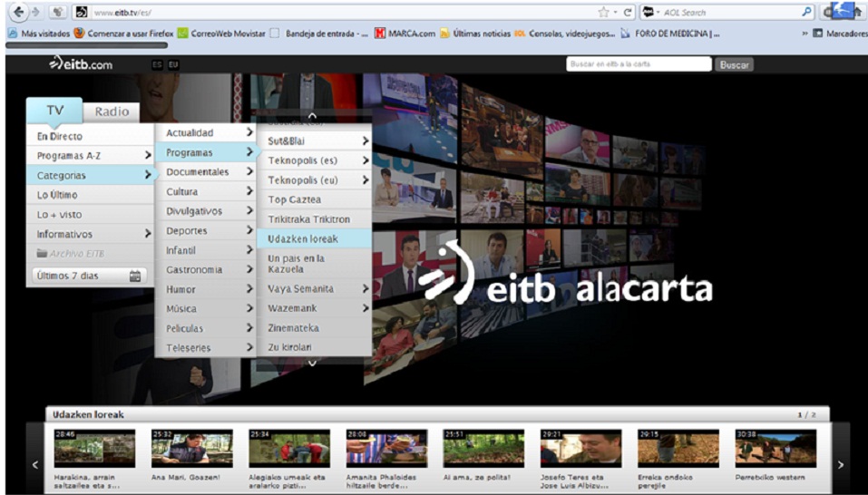Viewport: 868px width, 495px height.
Task: Open the eitb.com logo home link
Action: point(81,64)
